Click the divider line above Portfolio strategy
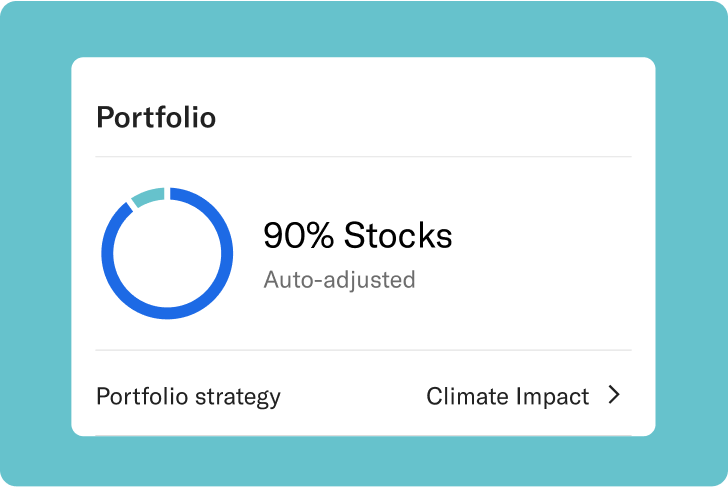The height and width of the screenshot is (488, 728). click(363, 350)
